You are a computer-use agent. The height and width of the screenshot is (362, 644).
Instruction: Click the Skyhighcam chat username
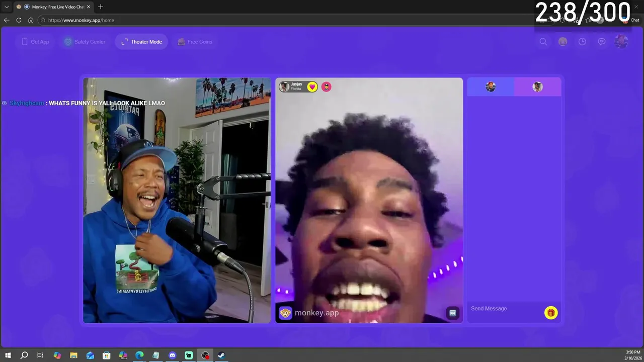(27, 103)
